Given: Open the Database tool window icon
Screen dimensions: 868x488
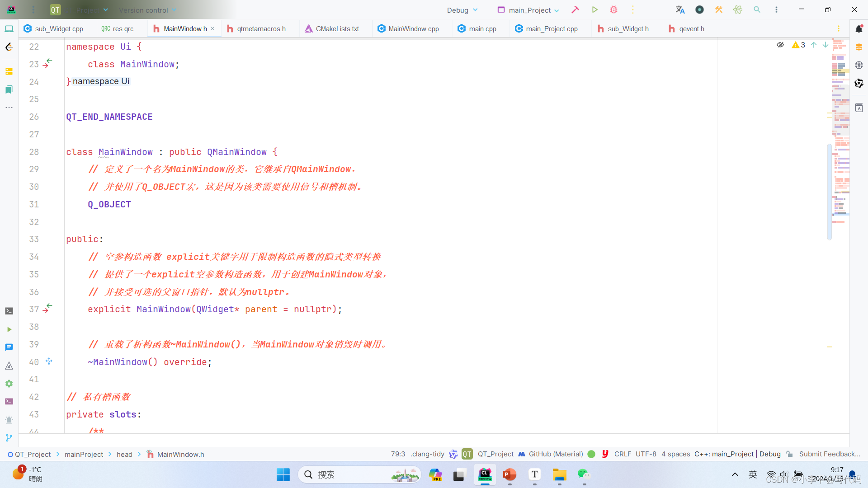Looking at the screenshot, I should click(x=859, y=47).
